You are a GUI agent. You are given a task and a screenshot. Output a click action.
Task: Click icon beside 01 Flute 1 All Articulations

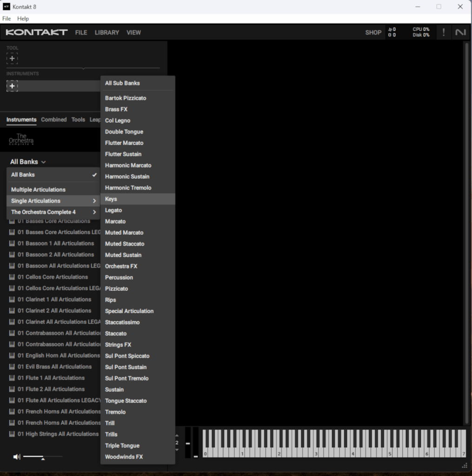tap(12, 378)
